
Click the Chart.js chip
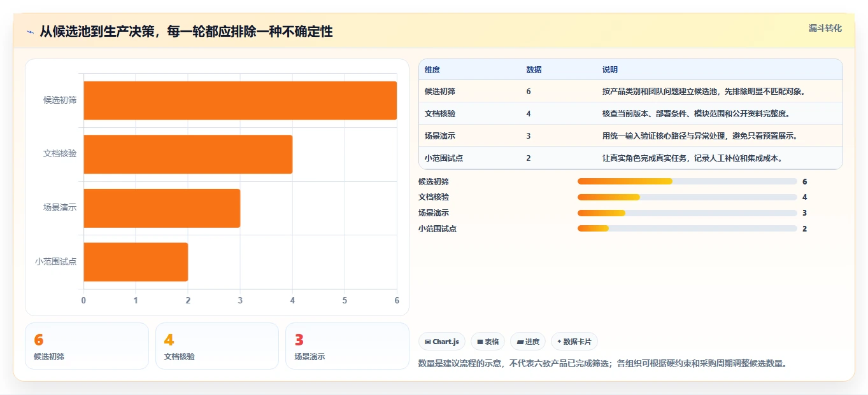tap(442, 342)
